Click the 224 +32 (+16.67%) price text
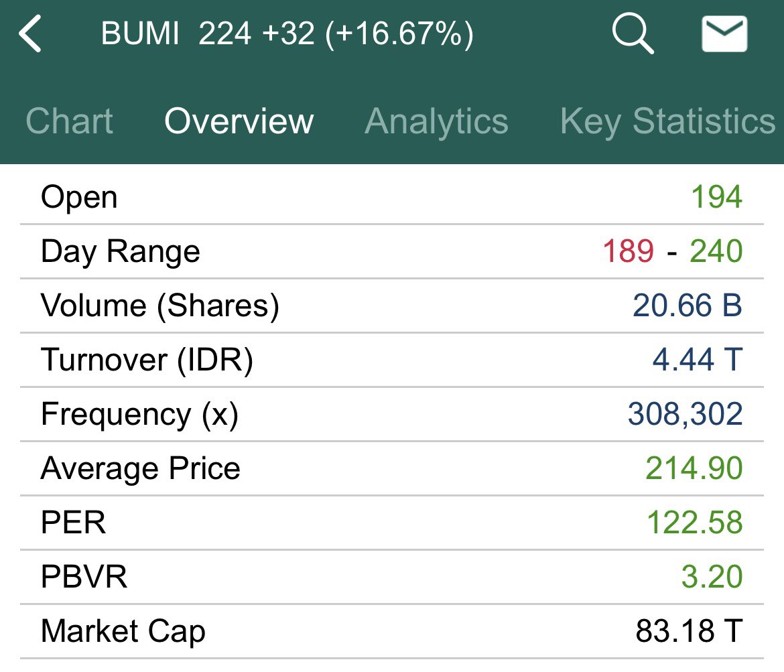The width and height of the screenshot is (784, 672). [336, 34]
